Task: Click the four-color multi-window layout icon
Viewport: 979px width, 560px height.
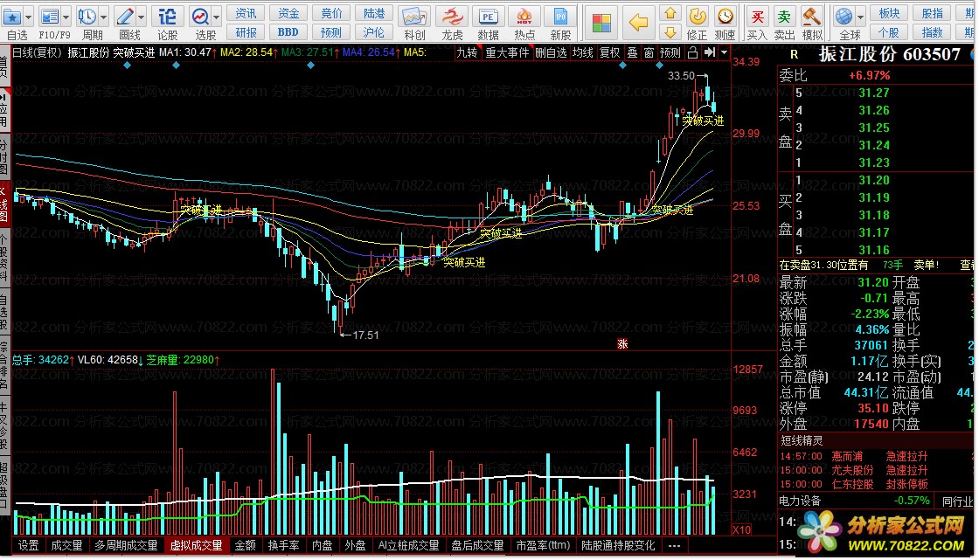Action: point(601,23)
